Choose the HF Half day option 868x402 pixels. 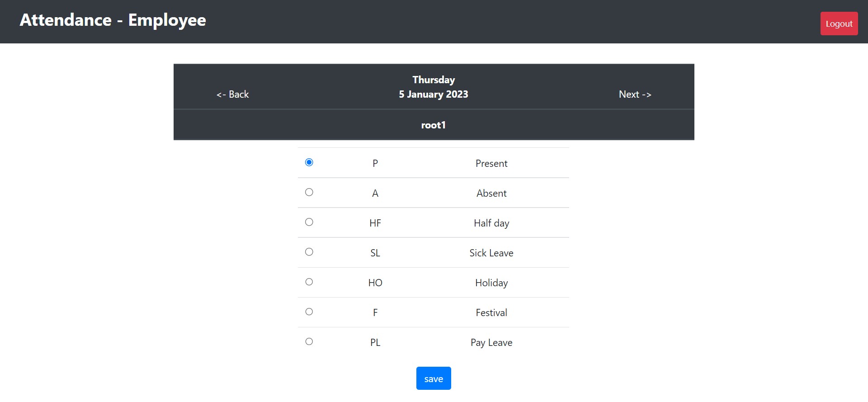[309, 222]
